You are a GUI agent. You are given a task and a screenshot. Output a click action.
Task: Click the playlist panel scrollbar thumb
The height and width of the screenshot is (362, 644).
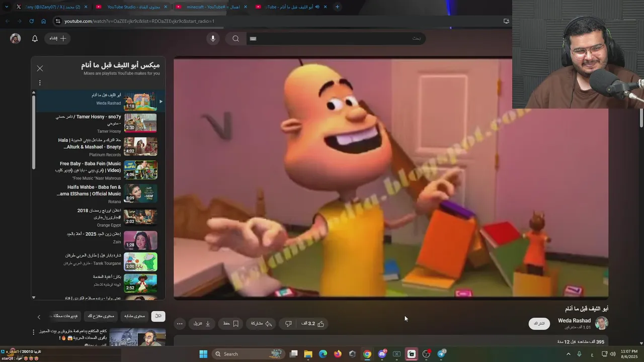click(34, 132)
